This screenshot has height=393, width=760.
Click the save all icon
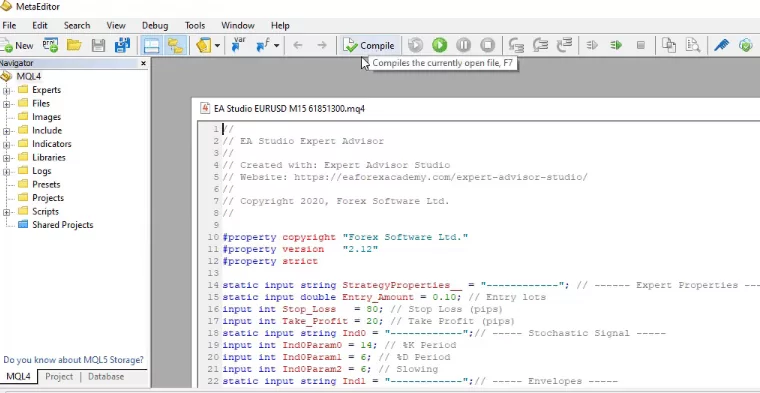(122, 46)
